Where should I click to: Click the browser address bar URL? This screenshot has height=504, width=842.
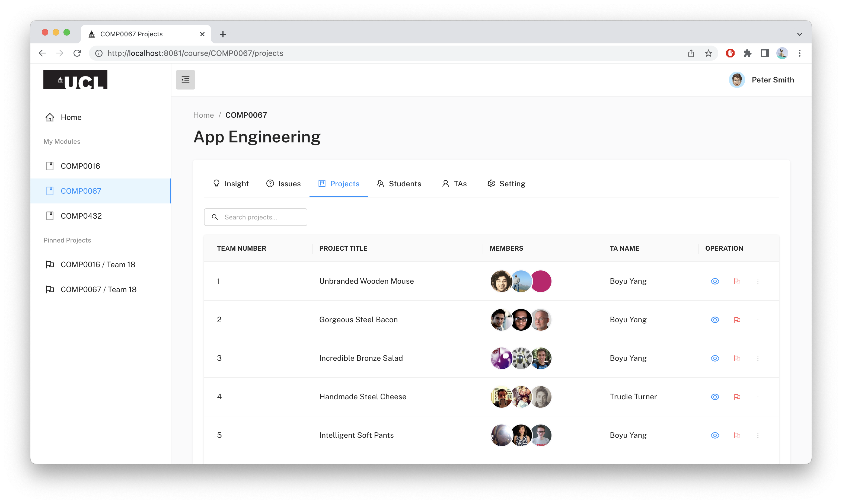pos(195,53)
